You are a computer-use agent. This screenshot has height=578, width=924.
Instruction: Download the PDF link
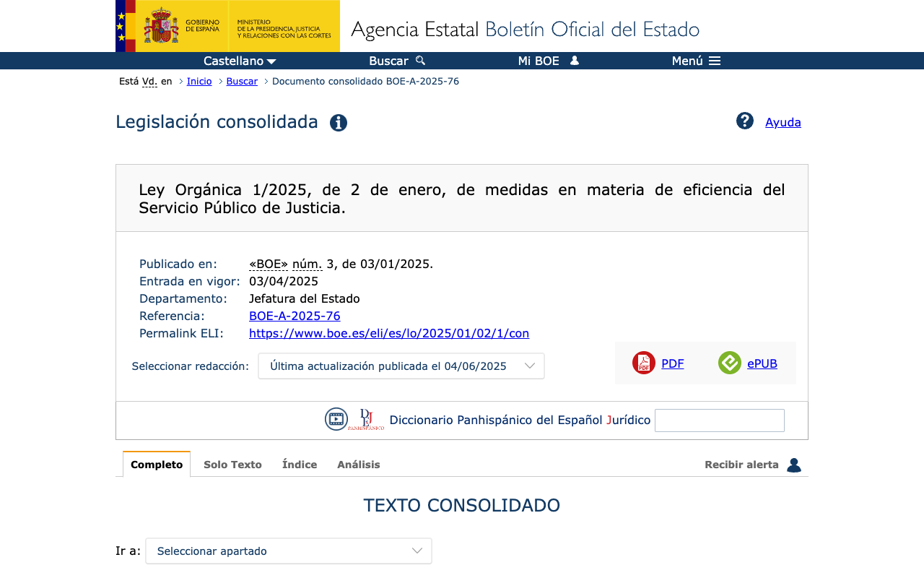pos(673,363)
